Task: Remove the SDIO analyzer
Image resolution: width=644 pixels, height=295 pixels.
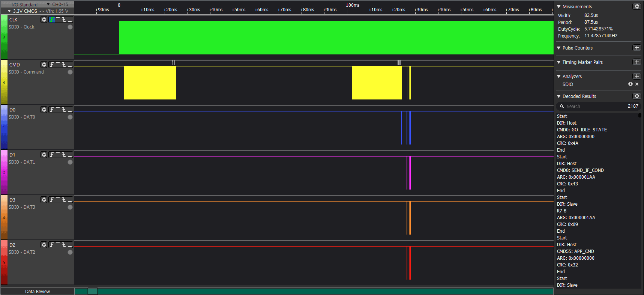Action: [637, 84]
